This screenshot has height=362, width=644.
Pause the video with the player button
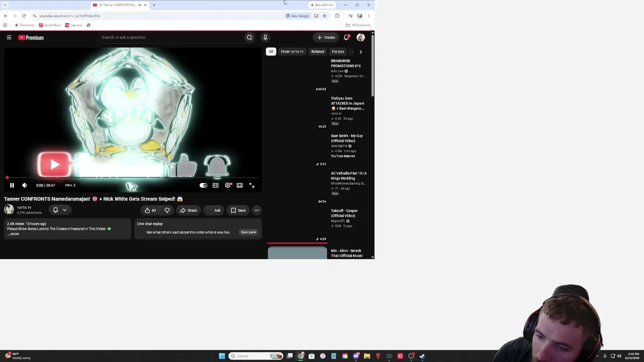pyautogui.click(x=12, y=186)
